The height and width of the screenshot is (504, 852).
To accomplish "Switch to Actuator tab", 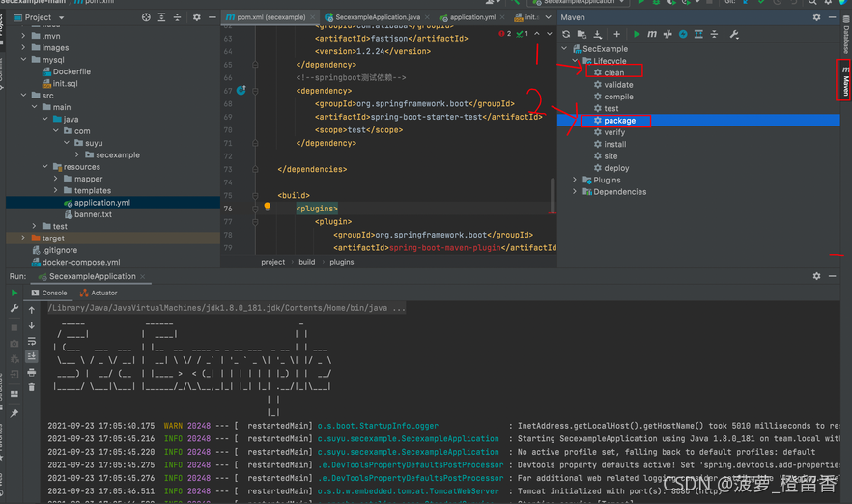I will (99, 293).
